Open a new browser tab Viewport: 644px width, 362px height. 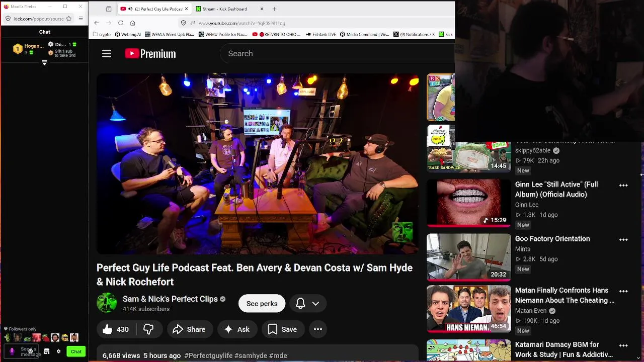[x=274, y=9]
